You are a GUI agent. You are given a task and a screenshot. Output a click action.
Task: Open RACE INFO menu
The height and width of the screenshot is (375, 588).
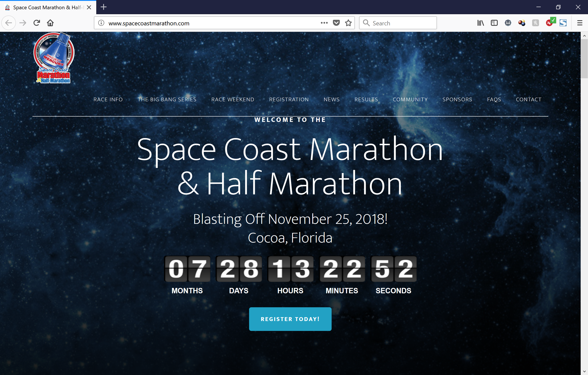pyautogui.click(x=108, y=99)
